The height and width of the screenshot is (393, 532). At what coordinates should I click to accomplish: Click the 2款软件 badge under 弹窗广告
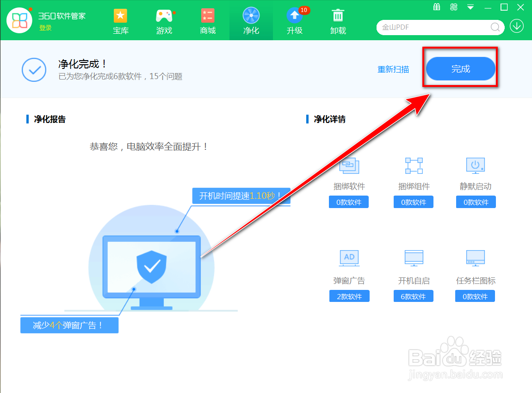coord(349,296)
